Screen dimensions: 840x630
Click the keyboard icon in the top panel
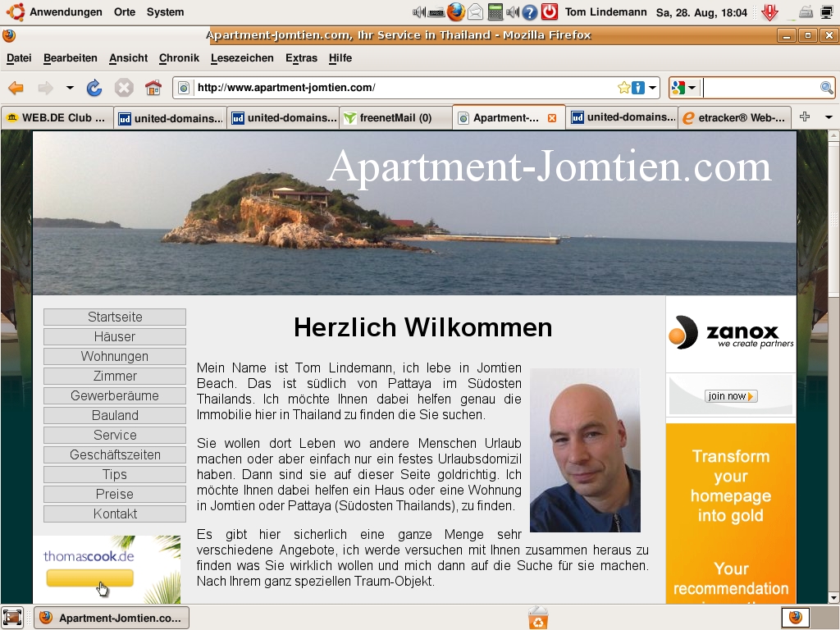(436, 12)
